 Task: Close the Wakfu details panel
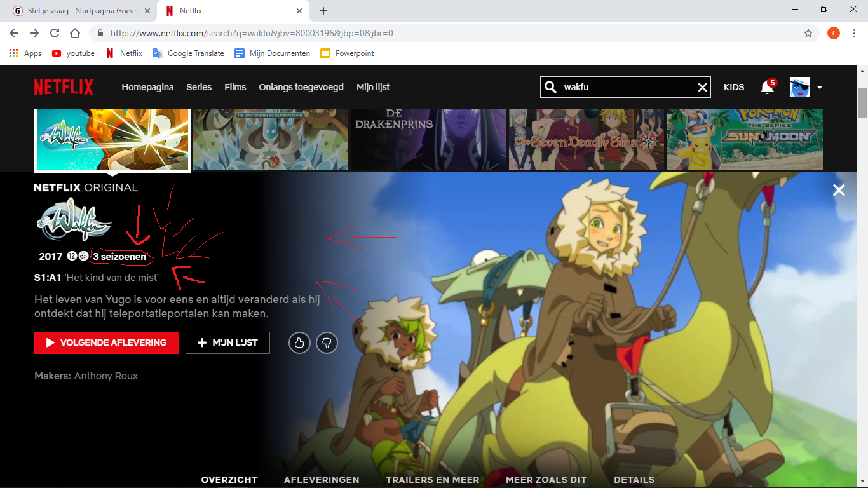click(x=839, y=190)
